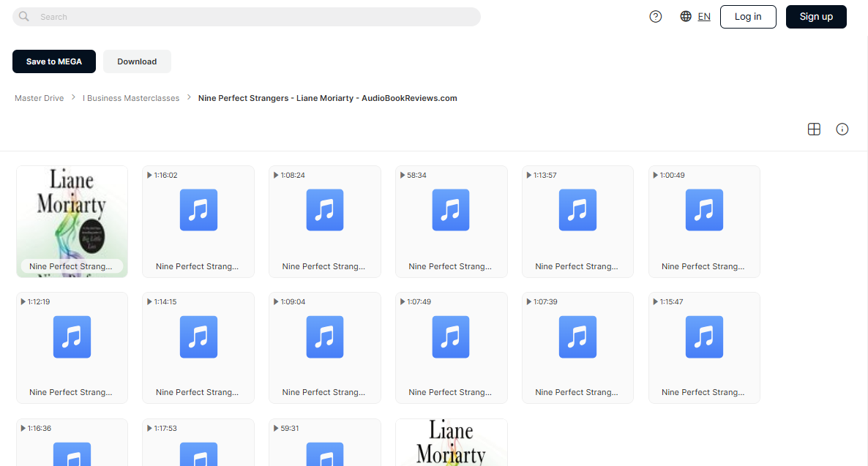Screen dimensions: 868x466
Task: Click file name under the 1:07:39 audio
Action: pos(577,392)
